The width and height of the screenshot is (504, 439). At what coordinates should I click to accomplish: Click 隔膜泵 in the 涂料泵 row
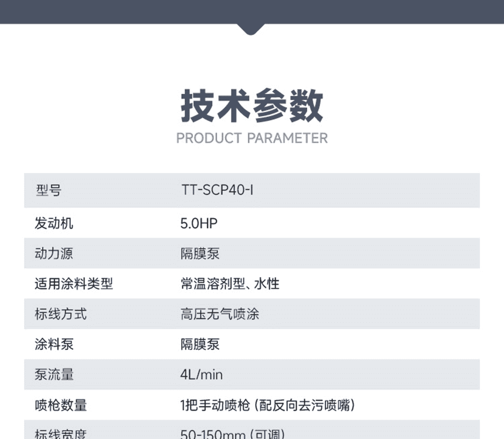click(x=200, y=344)
